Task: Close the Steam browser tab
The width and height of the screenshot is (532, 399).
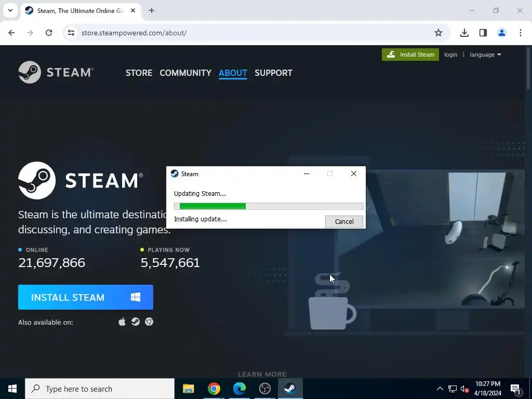Action: click(x=133, y=10)
